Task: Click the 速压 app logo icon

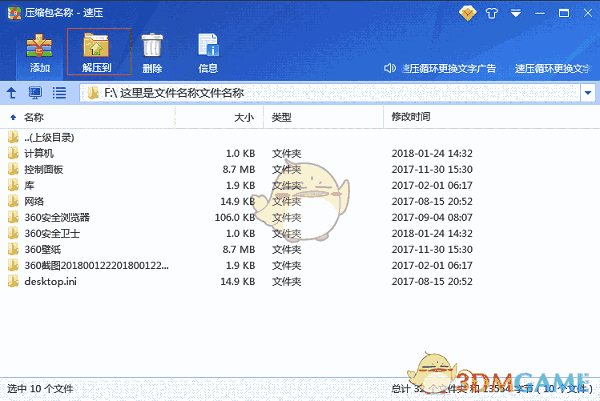Action: [14, 13]
